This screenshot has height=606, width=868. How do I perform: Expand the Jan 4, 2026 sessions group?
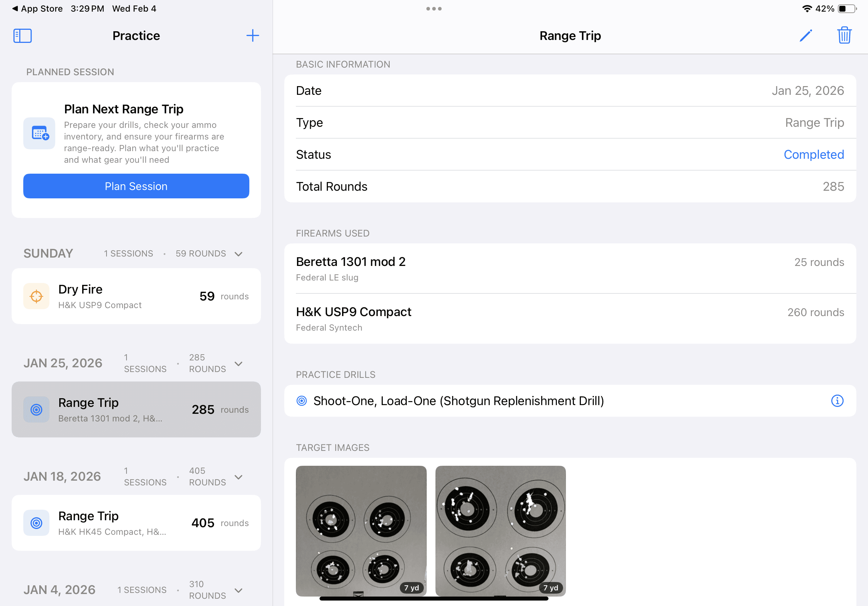[x=238, y=590]
